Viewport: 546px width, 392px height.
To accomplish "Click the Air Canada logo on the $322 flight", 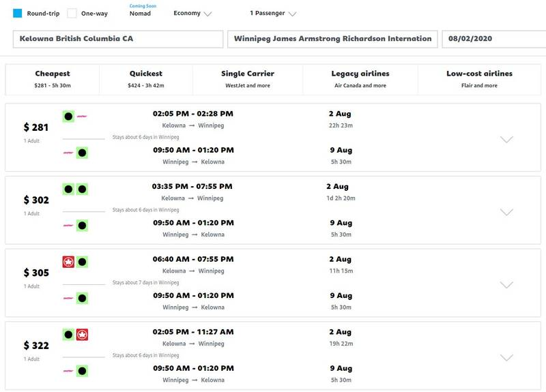I will pyautogui.click(x=83, y=335).
